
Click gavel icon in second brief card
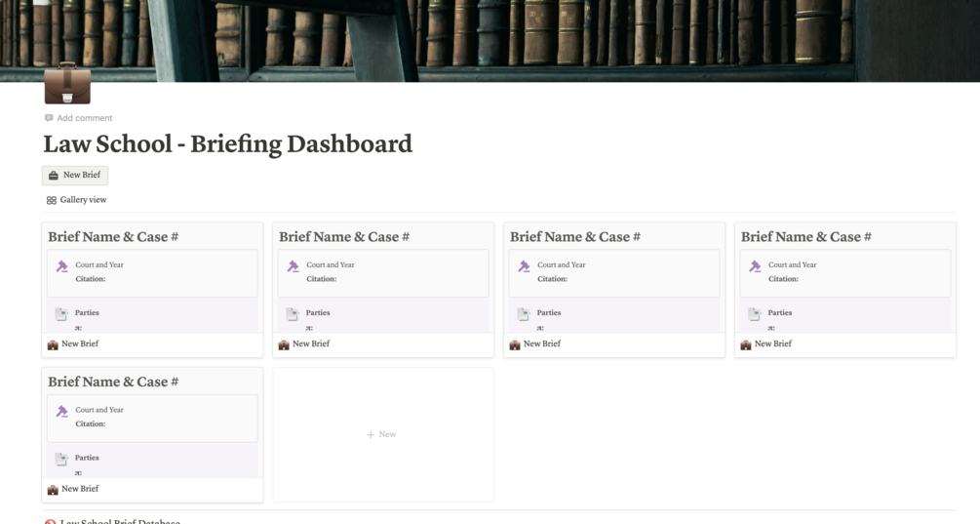click(293, 266)
